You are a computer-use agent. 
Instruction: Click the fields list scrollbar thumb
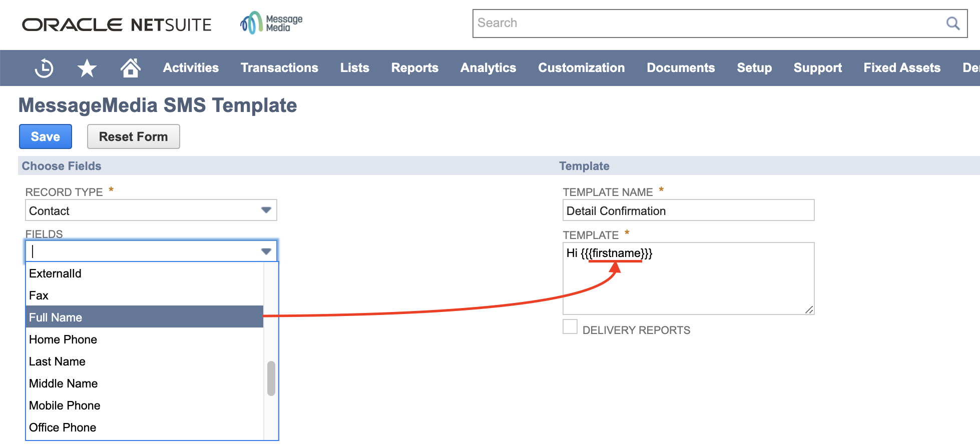coord(271,378)
